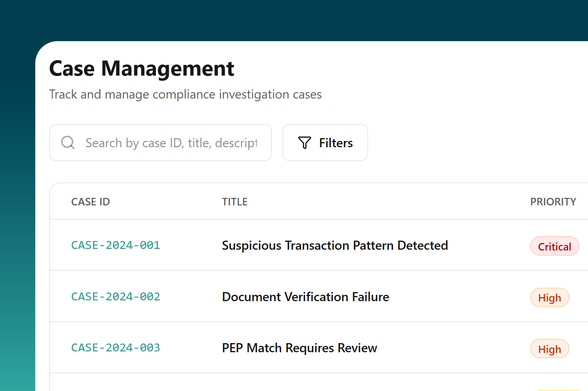The image size is (588, 391).
Task: Sort by the PRIORITY column header
Action: [x=553, y=202]
